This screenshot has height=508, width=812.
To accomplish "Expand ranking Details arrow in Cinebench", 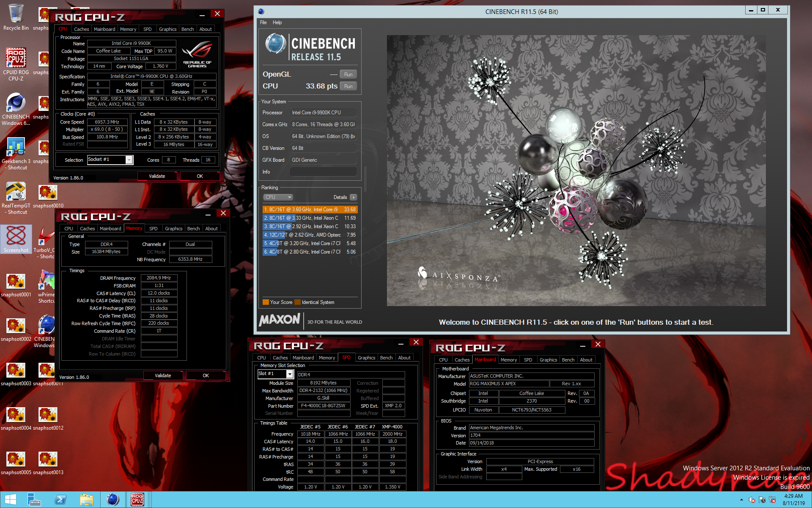I will point(354,197).
